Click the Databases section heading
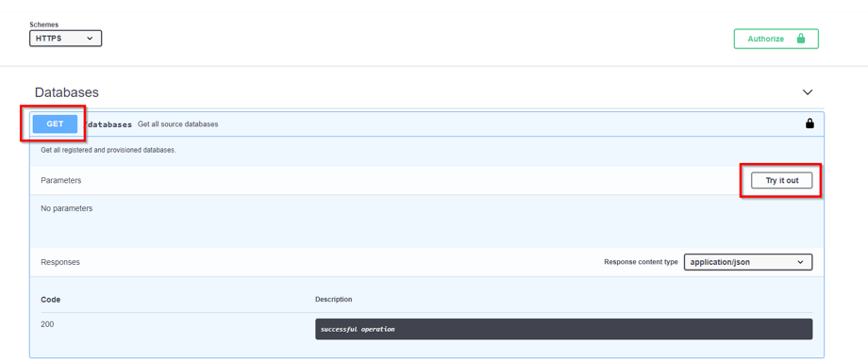This screenshot has height=361, width=868. pos(66,92)
